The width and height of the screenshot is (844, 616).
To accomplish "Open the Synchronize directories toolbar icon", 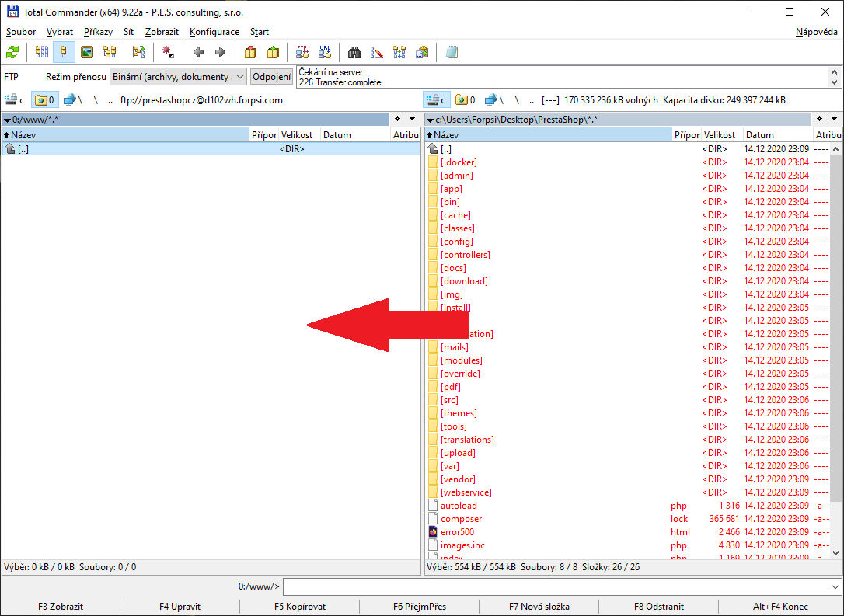I will tap(399, 52).
